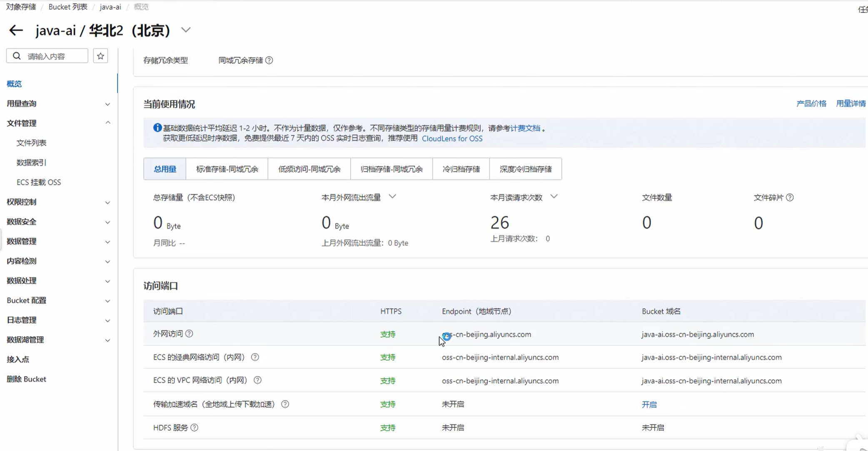Open the 本月读请求次数 dropdown
The width and height of the screenshot is (868, 451).
click(554, 196)
